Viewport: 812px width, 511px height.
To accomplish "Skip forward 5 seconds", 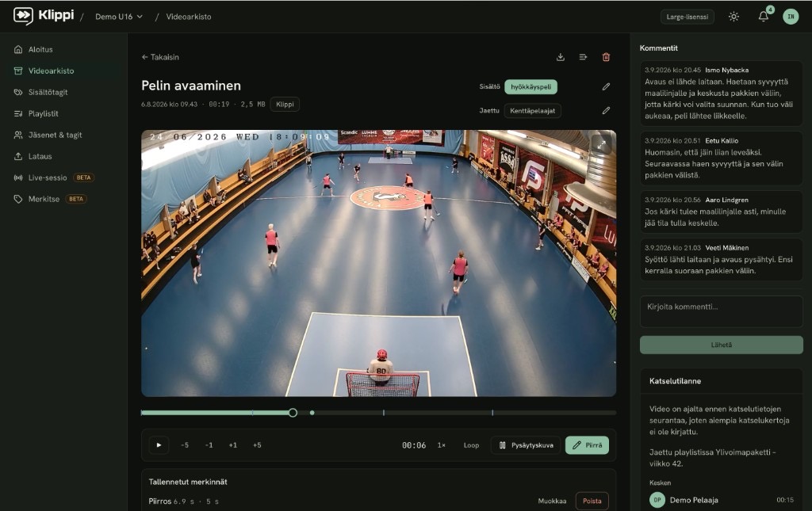I will tap(257, 444).
